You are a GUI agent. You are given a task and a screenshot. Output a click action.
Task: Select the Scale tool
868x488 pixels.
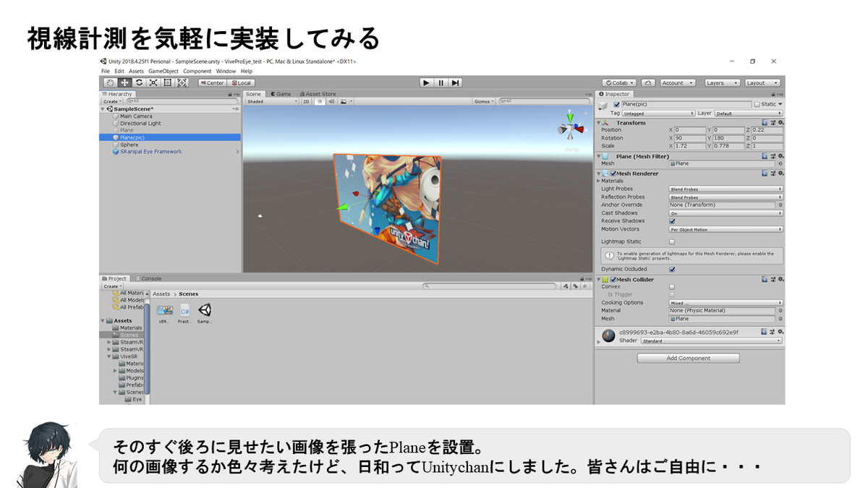[153, 82]
